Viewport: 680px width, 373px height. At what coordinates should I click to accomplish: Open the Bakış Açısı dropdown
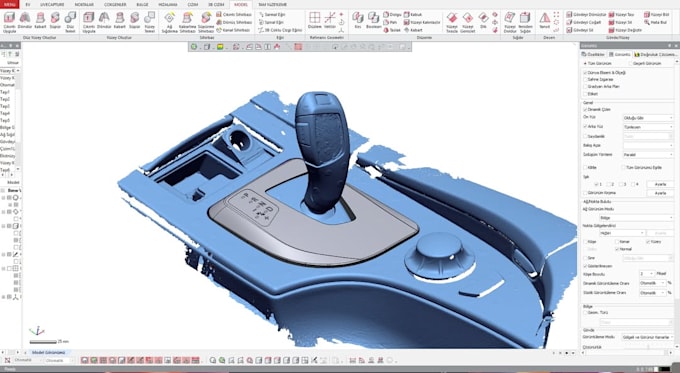(x=648, y=145)
